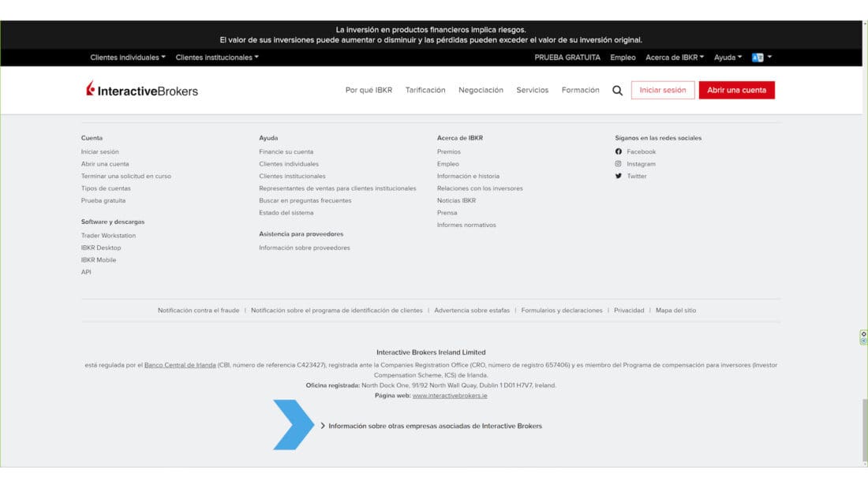868x488 pixels.
Task: Open the Ayuda top-bar dropdown
Action: [728, 58]
